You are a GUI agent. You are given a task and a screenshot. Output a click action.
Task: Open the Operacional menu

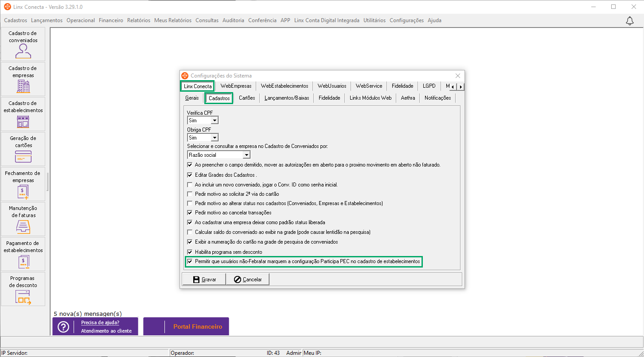coord(81,20)
